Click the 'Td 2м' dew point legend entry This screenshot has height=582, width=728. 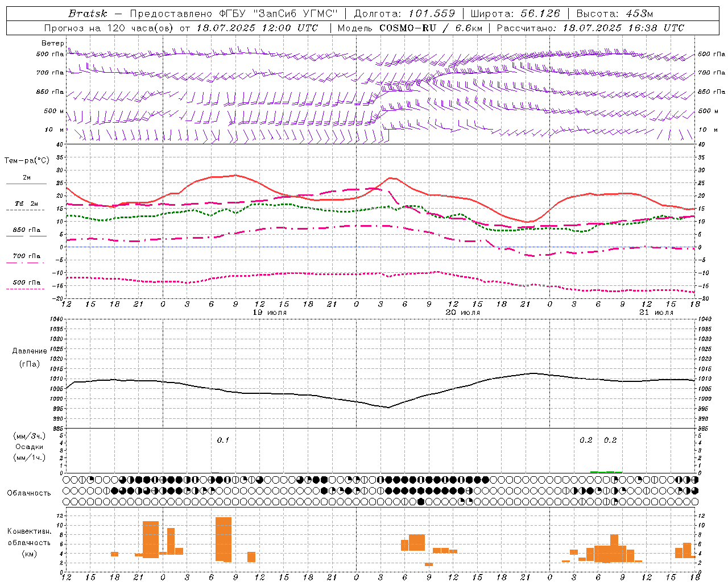[27, 203]
